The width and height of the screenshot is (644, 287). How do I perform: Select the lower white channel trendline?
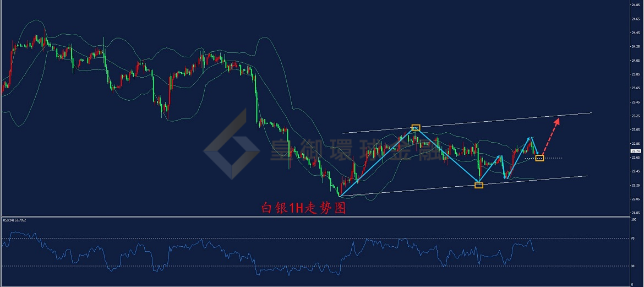[x=463, y=186]
